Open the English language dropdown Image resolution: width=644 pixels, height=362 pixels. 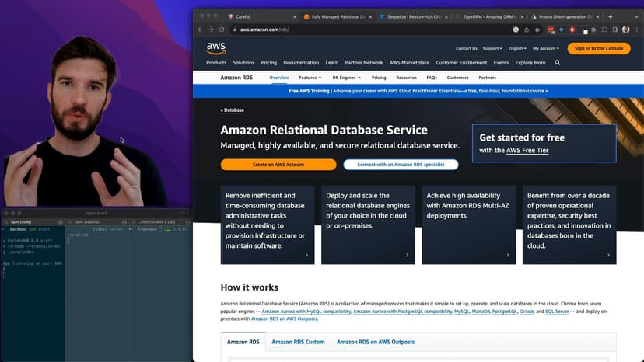517,48
